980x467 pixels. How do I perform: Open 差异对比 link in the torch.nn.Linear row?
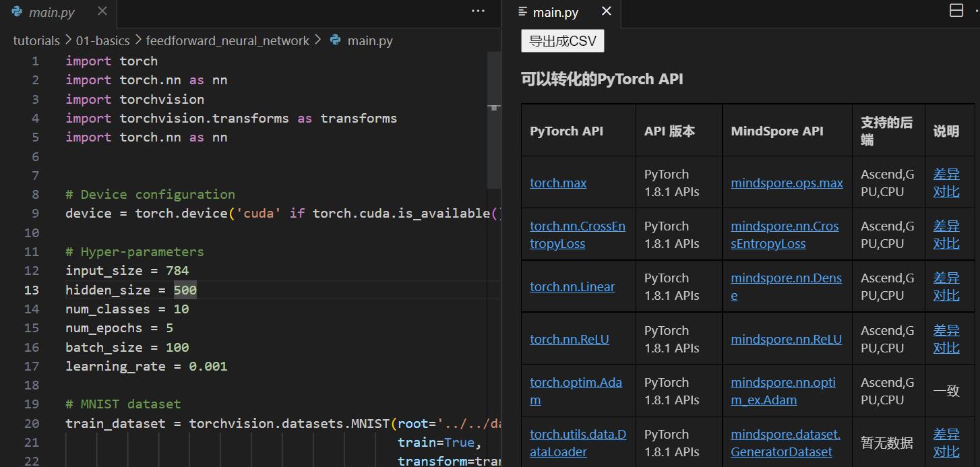click(x=946, y=286)
